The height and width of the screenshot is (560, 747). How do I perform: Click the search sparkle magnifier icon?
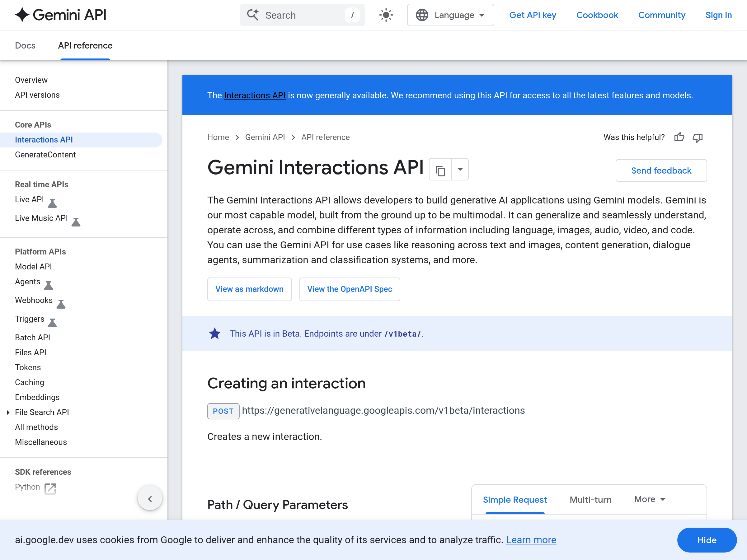(x=253, y=15)
